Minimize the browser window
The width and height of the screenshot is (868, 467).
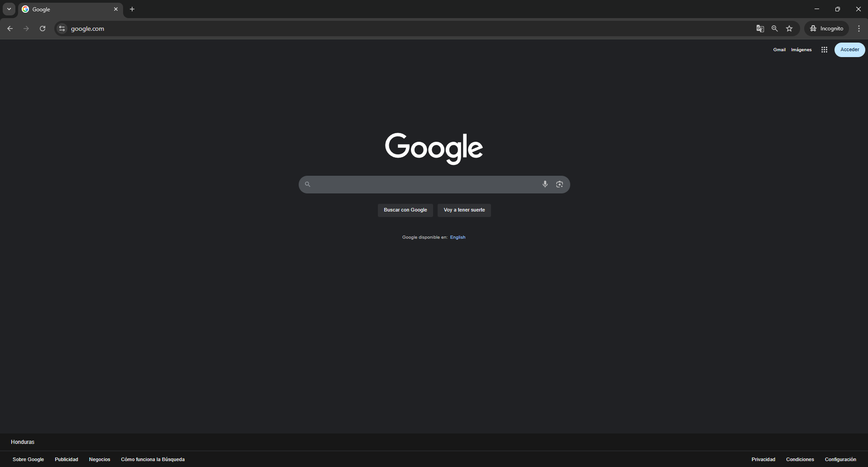click(x=817, y=9)
